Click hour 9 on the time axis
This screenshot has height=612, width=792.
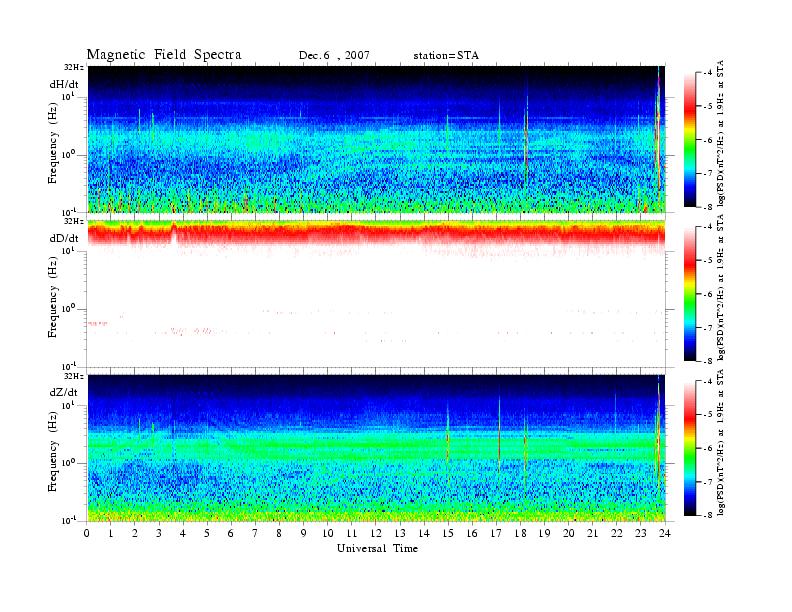[304, 534]
